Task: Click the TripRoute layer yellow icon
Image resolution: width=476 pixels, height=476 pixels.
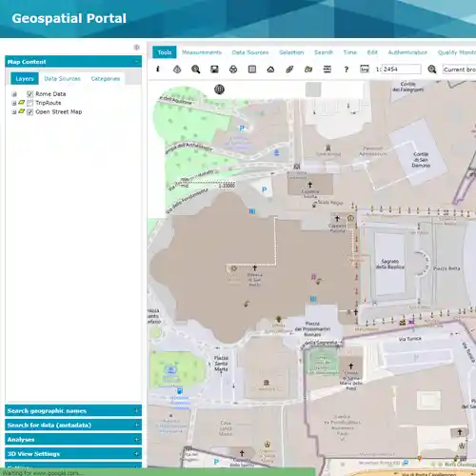Action: pos(22,102)
